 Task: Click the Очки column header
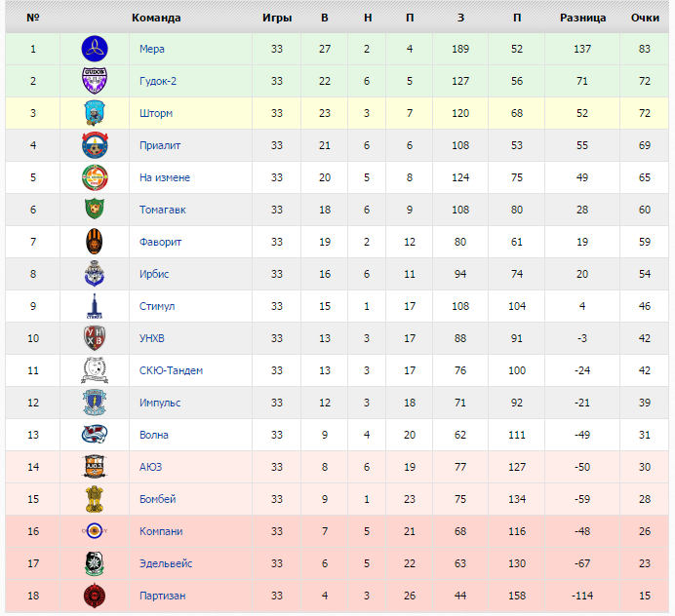click(646, 18)
